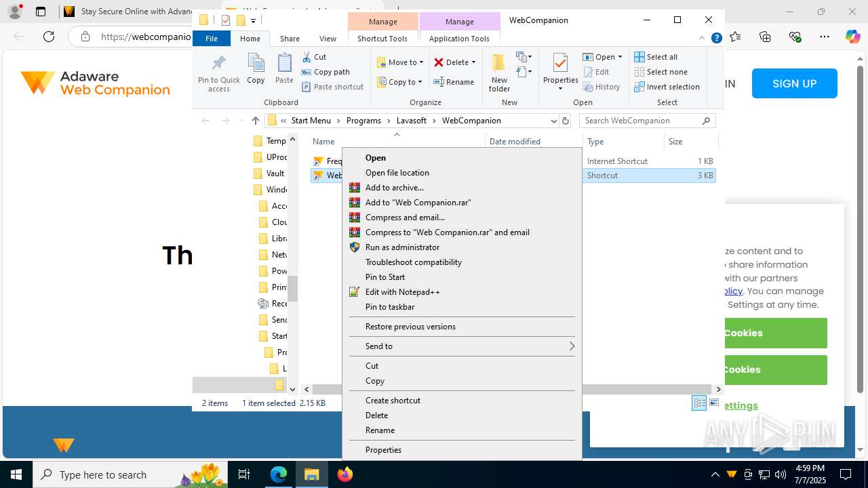Screen dimensions: 868x488
Task: Select Create shortcut menu entry
Action: pyautogui.click(x=462, y=401)
